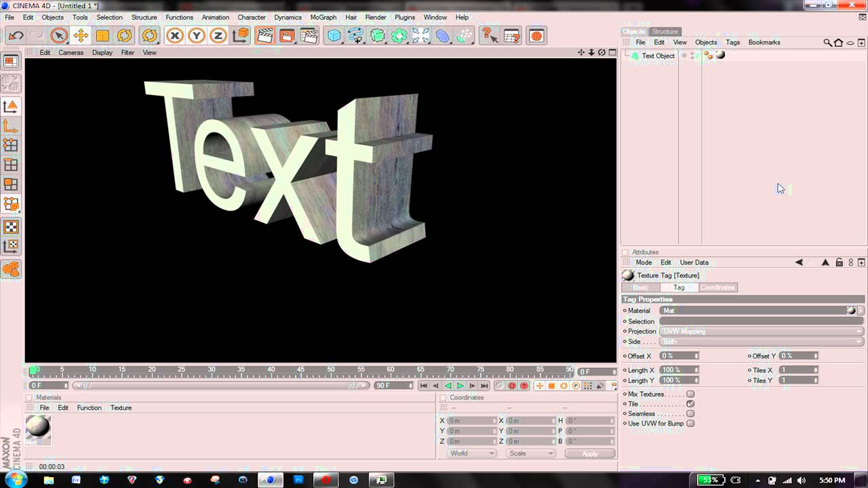The height and width of the screenshot is (488, 868).
Task: Click the home icon in Objects panel
Action: click(x=839, y=43)
